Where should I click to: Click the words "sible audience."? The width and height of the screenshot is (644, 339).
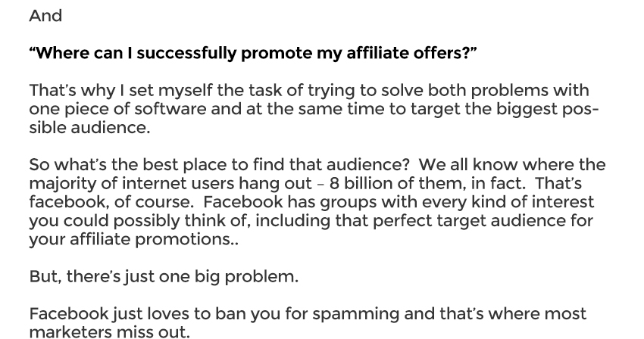tap(89, 128)
